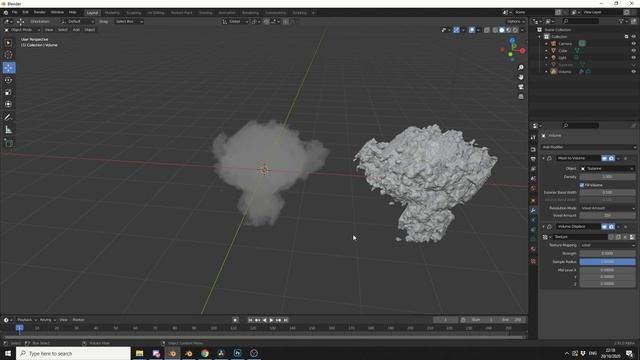This screenshot has height=360, width=640.
Task: Select the Measure ruler tool
Action: pos(8,130)
